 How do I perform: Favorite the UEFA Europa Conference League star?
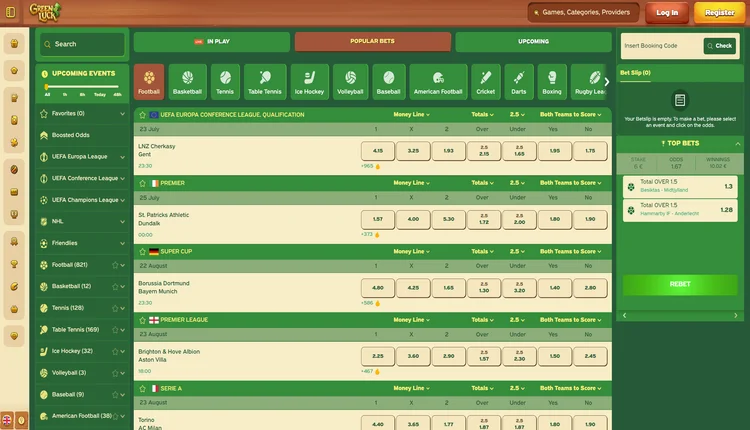click(x=143, y=115)
